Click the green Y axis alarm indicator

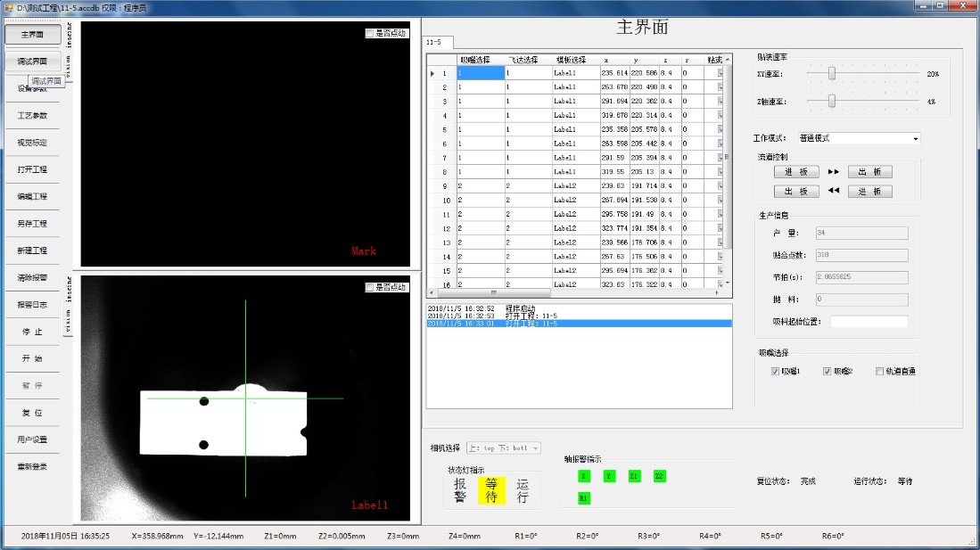(x=609, y=476)
